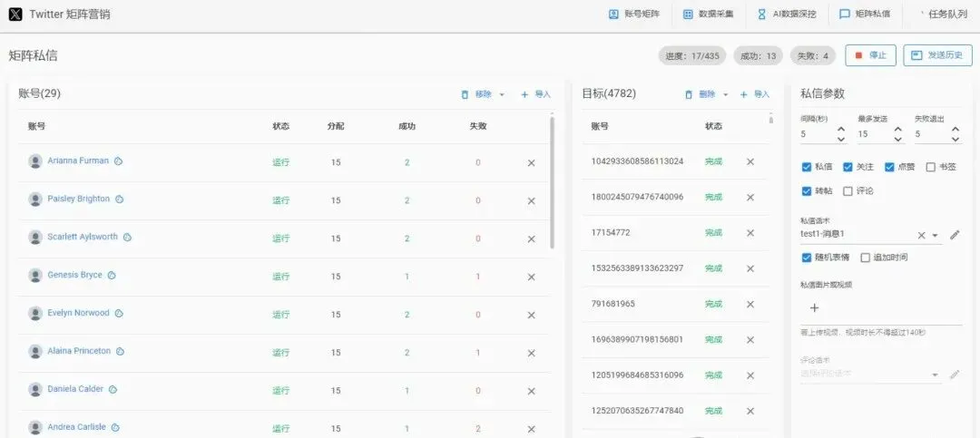Click the targets list scrollbar
This screenshot has width=980, height=438.
point(770,119)
